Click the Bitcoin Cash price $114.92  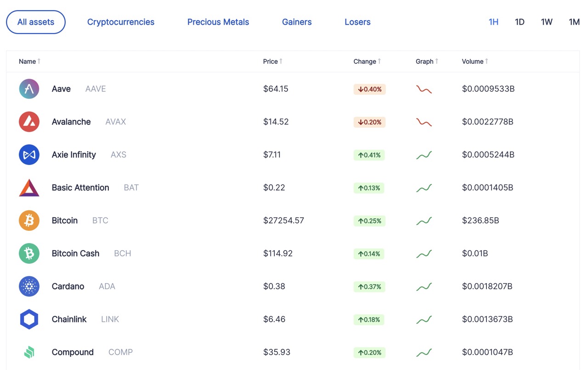click(x=278, y=254)
